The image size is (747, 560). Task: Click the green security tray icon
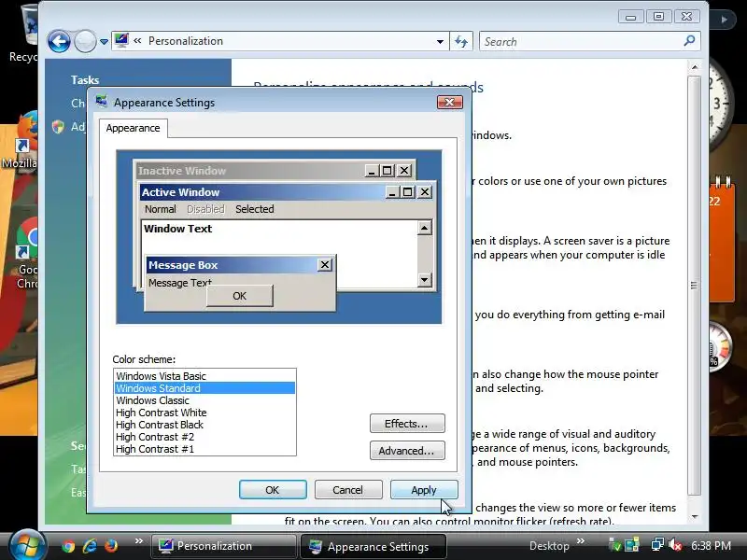[615, 546]
